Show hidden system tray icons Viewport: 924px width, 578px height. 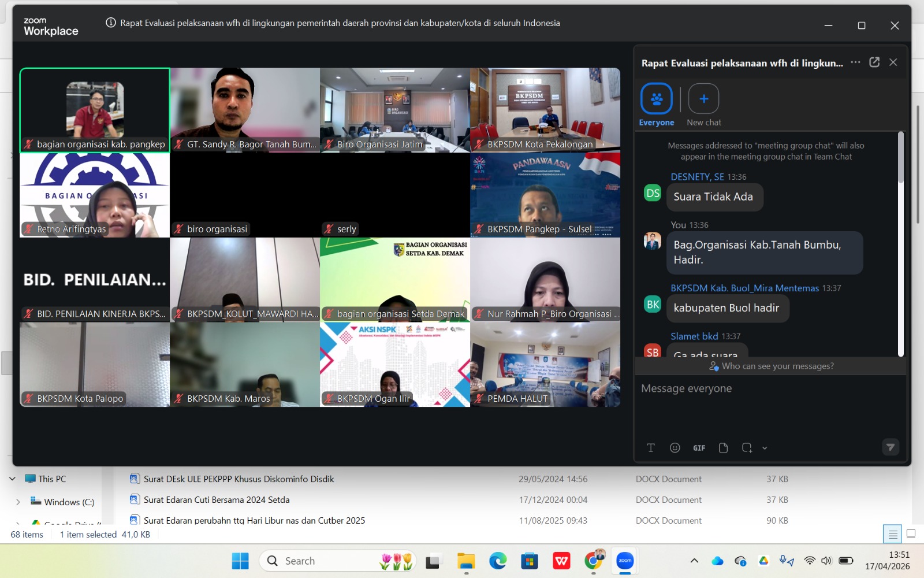click(x=694, y=561)
